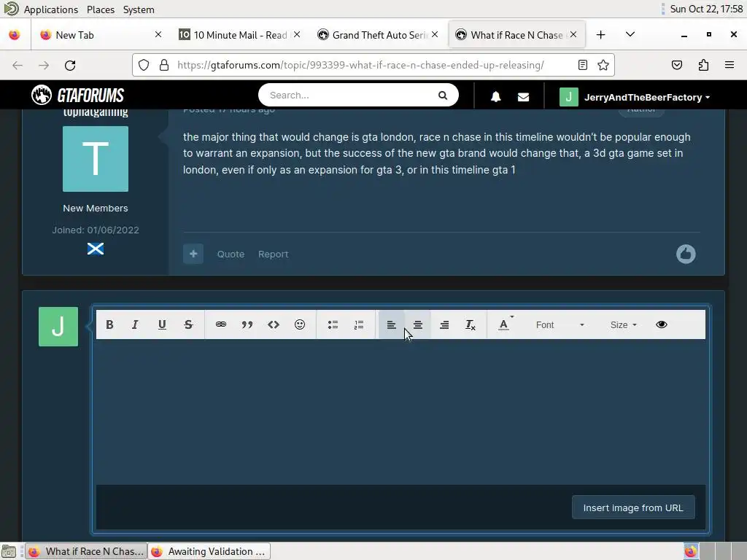Screen dimensions: 747x560
Task: Open tophatgaming's T avatar
Action: [x=96, y=159]
